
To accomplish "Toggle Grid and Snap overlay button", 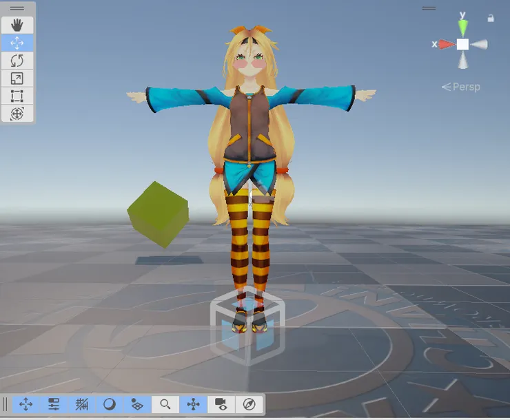I will click(81, 404).
